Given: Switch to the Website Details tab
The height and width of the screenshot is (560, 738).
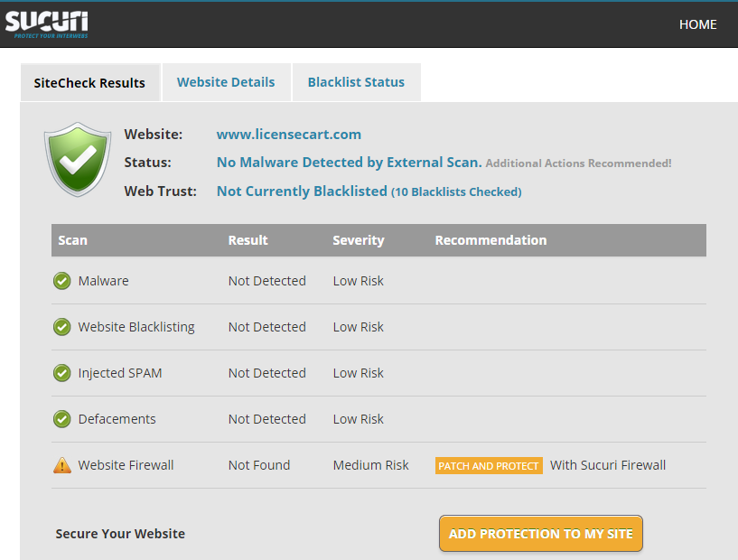Looking at the screenshot, I should click(x=226, y=82).
